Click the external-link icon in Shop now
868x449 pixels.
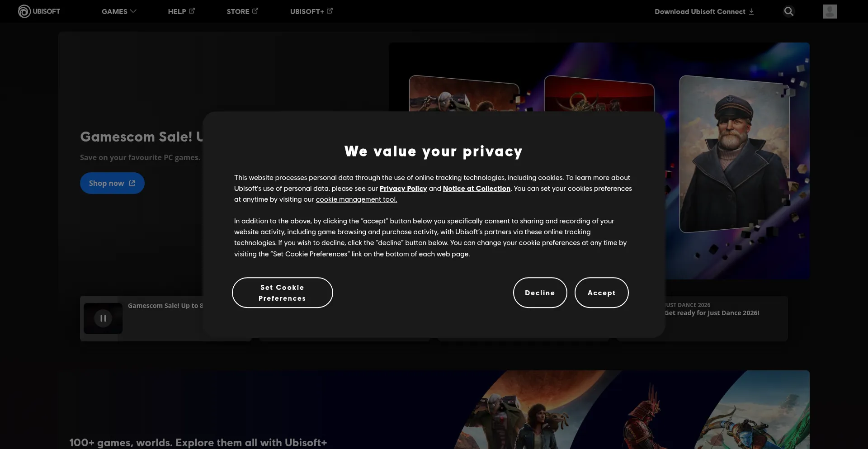pyautogui.click(x=132, y=183)
